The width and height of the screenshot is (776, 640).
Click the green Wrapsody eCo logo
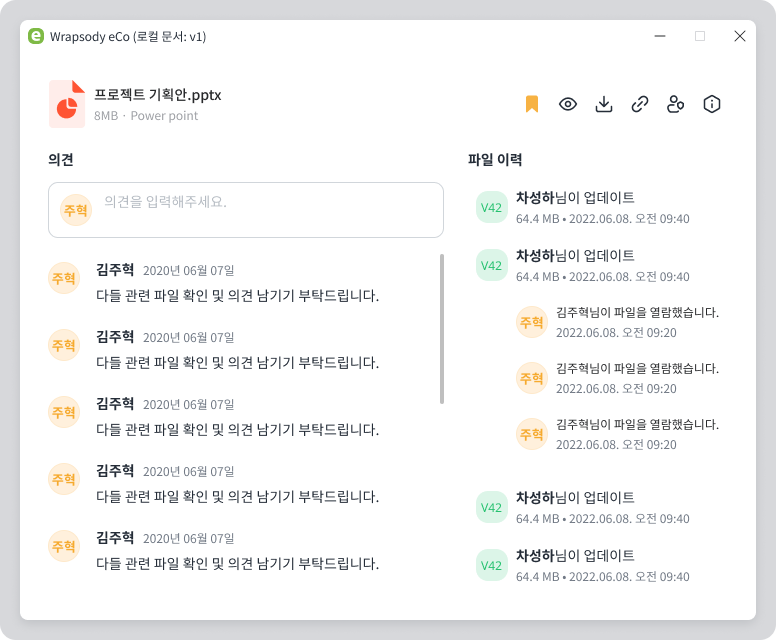(36, 36)
